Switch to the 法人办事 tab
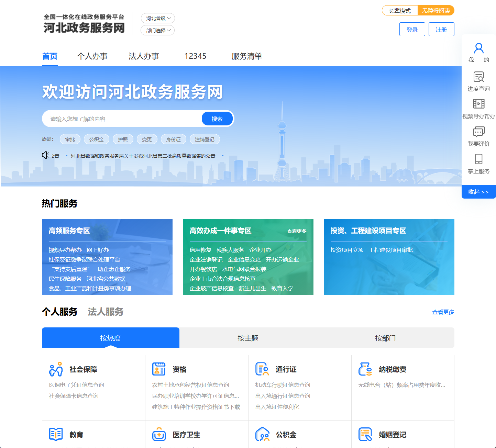Image resolution: width=496 pixels, height=448 pixels. pyautogui.click(x=144, y=56)
